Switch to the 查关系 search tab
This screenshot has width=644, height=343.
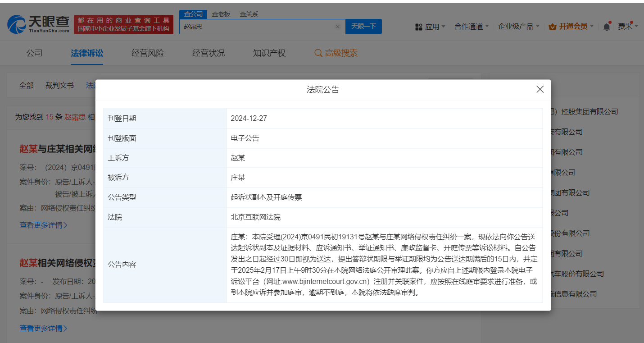pyautogui.click(x=249, y=14)
